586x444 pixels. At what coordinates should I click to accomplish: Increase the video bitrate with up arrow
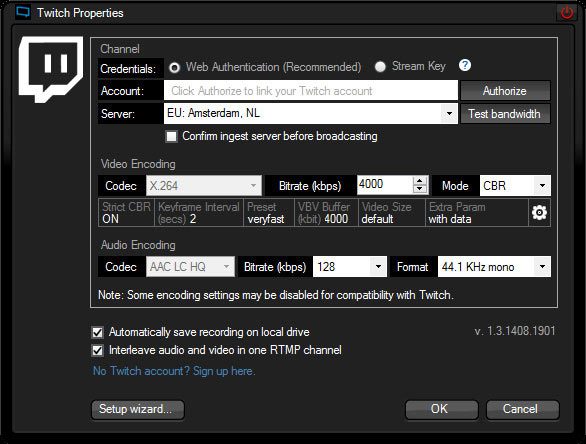420,181
